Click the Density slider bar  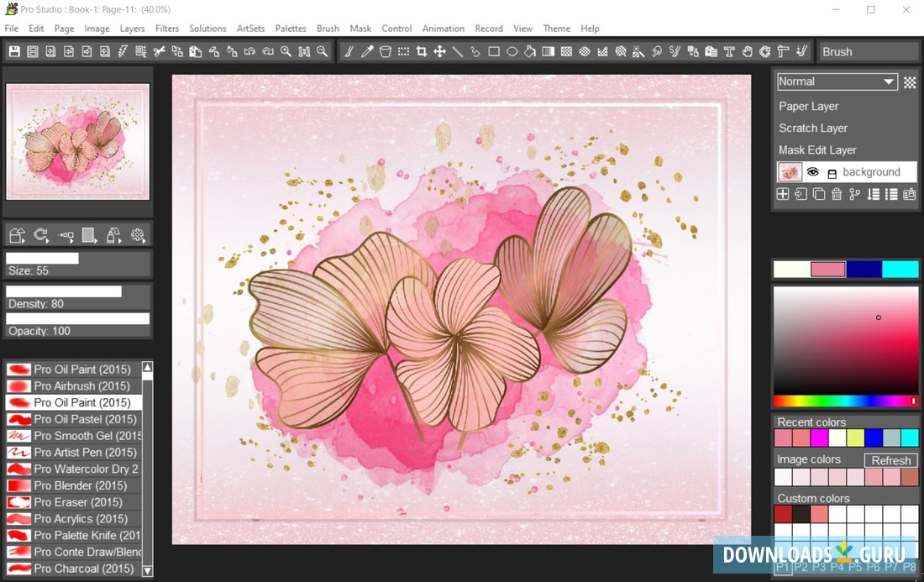(x=78, y=291)
